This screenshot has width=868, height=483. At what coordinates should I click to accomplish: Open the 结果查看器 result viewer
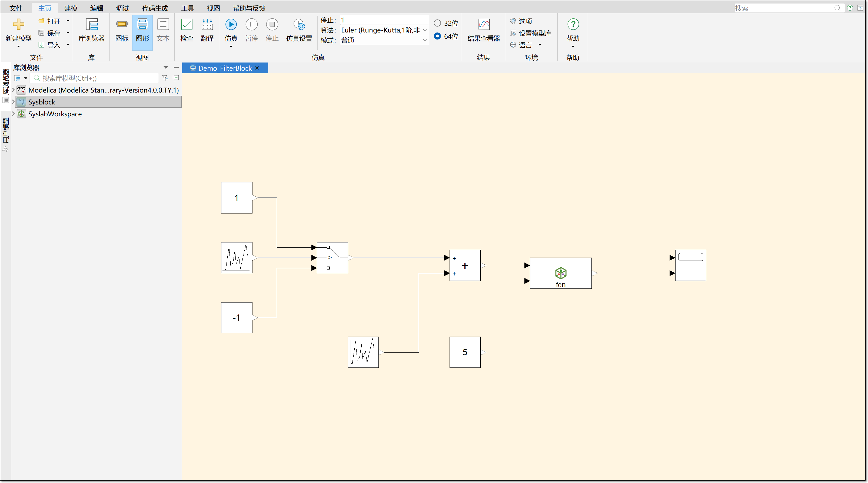pos(484,24)
